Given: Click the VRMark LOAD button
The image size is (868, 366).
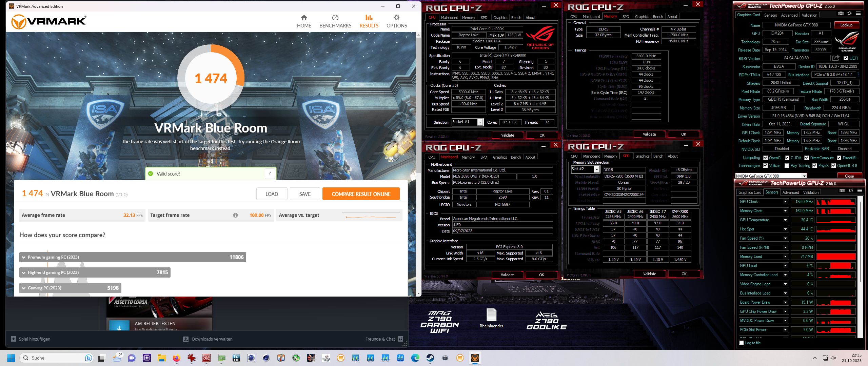Looking at the screenshot, I should (x=272, y=194).
